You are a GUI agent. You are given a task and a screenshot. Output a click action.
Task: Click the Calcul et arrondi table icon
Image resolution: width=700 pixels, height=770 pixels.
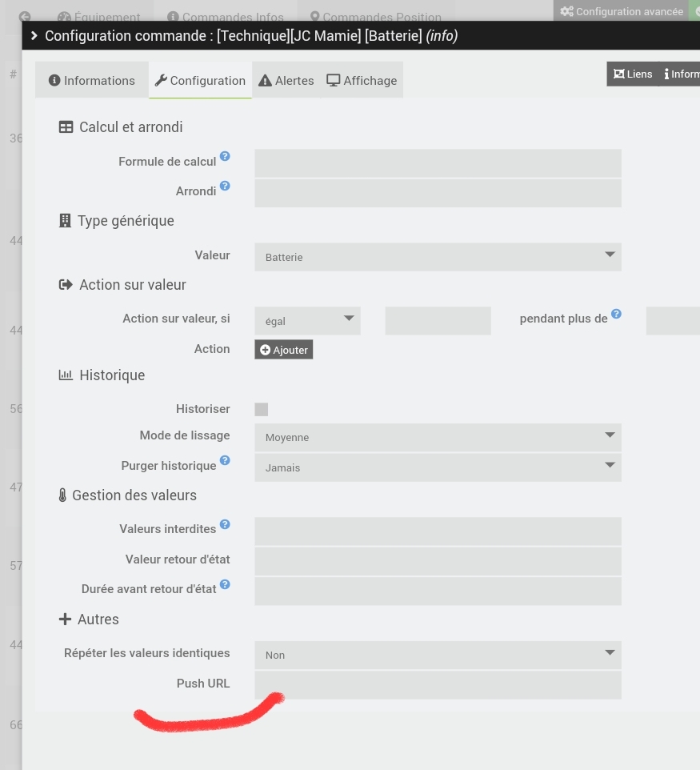pos(66,126)
